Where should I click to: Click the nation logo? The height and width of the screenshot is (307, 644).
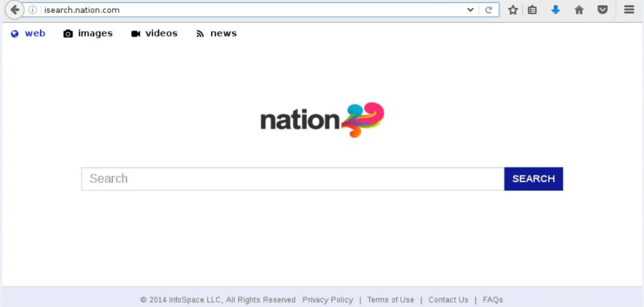click(323, 120)
